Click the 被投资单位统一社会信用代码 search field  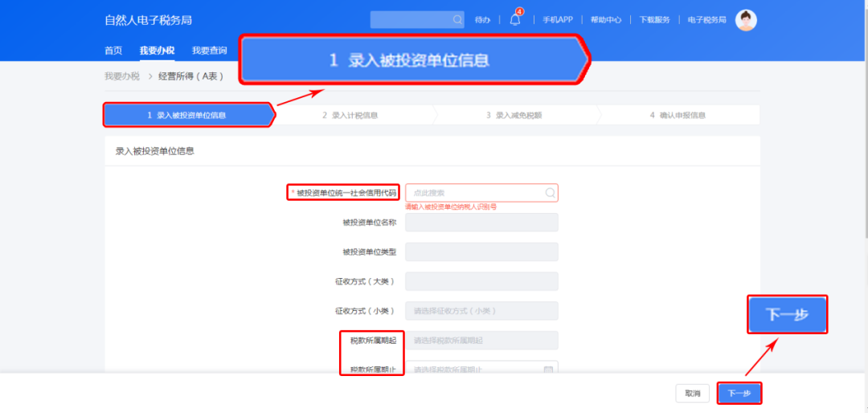coord(481,193)
